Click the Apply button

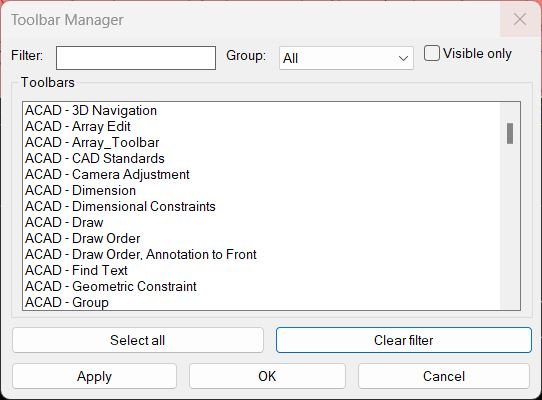[x=94, y=376]
